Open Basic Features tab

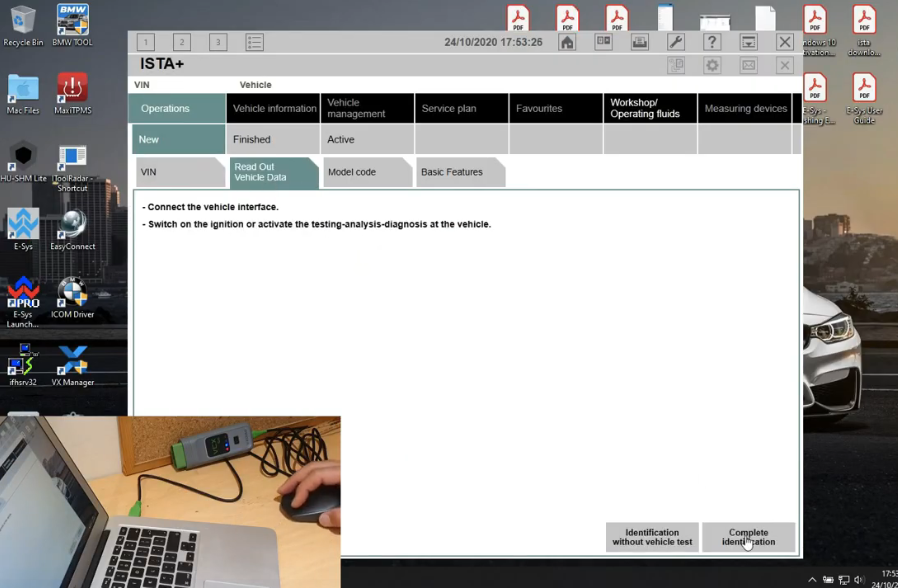tap(460, 172)
